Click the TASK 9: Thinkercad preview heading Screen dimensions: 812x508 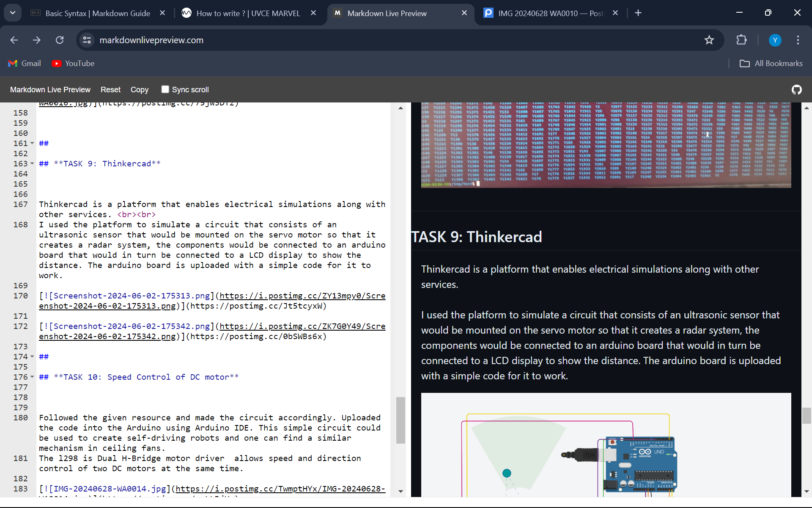point(477,237)
